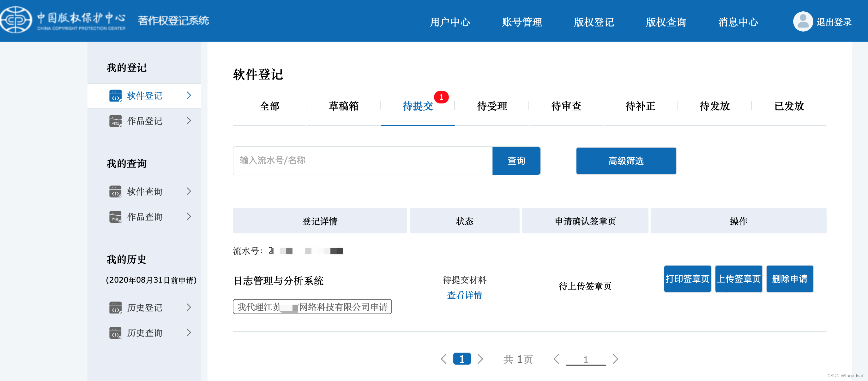Click 作品登记 sidebar icon

pos(115,121)
